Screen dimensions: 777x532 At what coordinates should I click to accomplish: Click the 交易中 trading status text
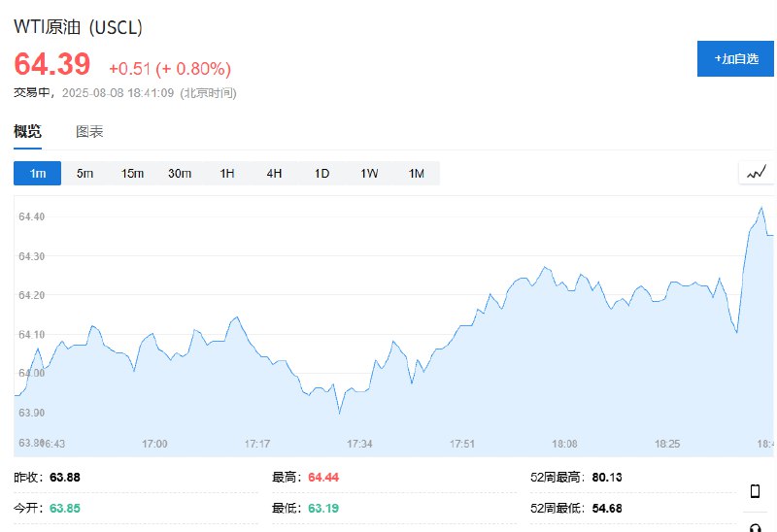(31, 93)
